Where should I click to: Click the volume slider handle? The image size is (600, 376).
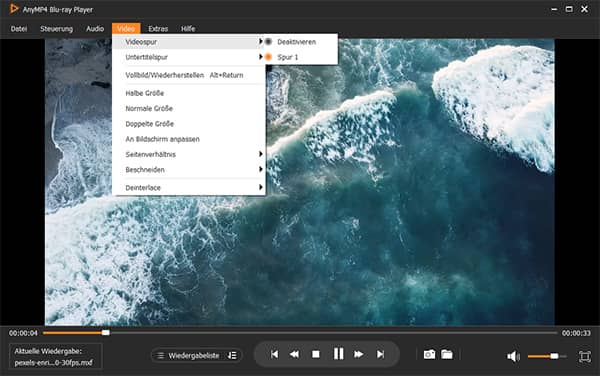(x=554, y=356)
